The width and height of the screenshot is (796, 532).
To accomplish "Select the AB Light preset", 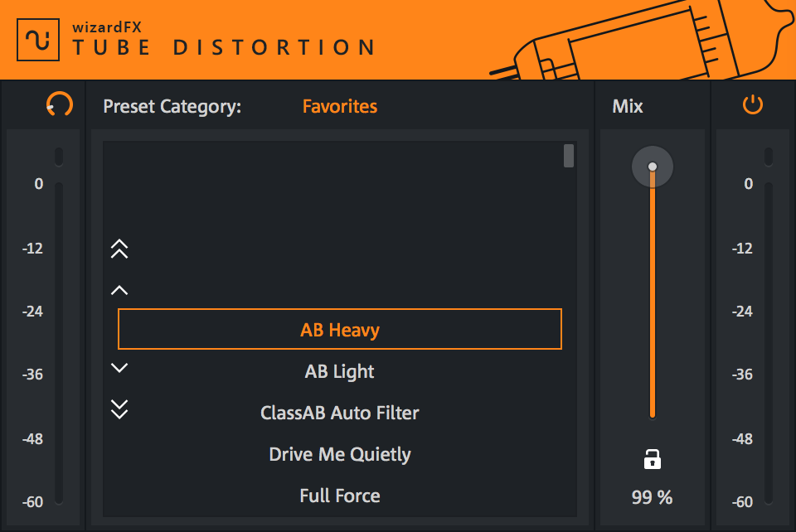I will (x=340, y=371).
